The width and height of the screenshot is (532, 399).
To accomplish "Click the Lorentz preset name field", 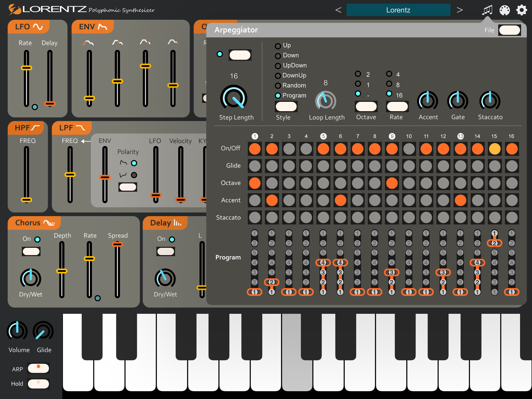I will click(398, 10).
